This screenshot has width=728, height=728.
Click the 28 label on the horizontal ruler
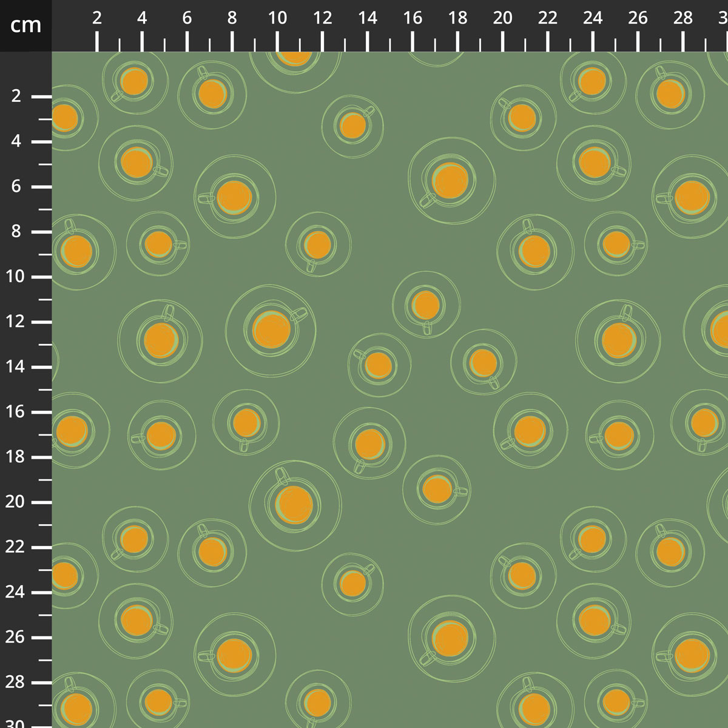tap(683, 18)
